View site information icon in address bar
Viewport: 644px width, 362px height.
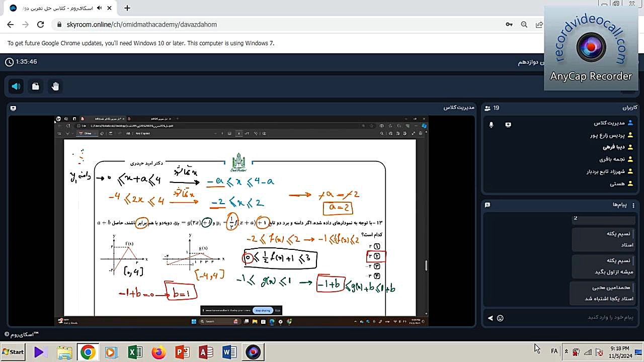[x=59, y=25]
